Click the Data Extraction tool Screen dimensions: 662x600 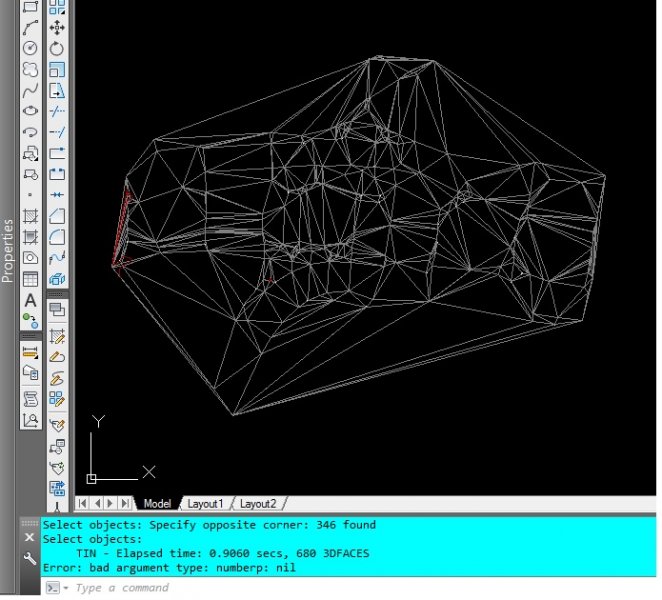tap(57, 488)
